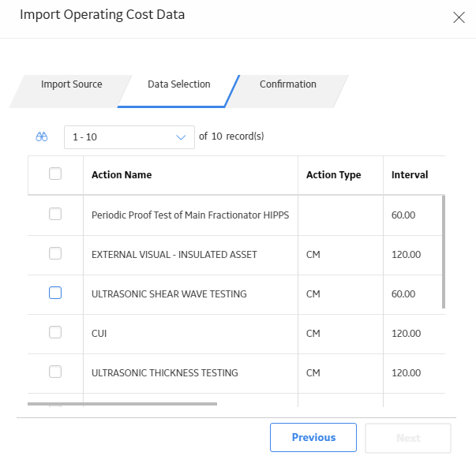Viewport: 476px width, 471px height.
Task: Click the Interval column header
Action: pos(410,175)
